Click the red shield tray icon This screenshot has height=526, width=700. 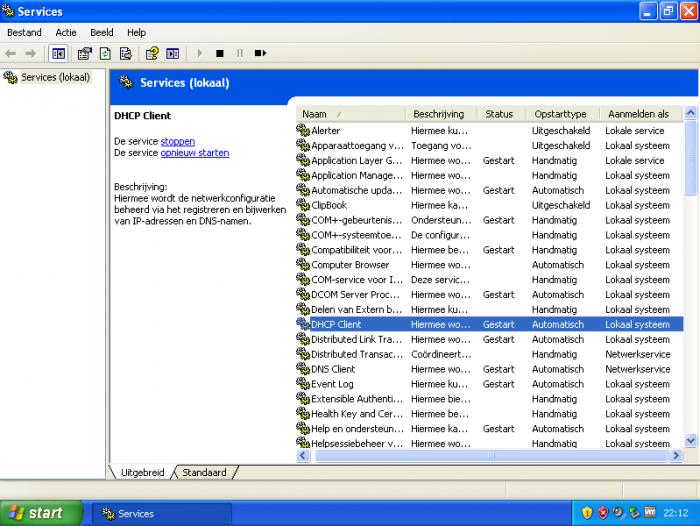pyautogui.click(x=603, y=513)
